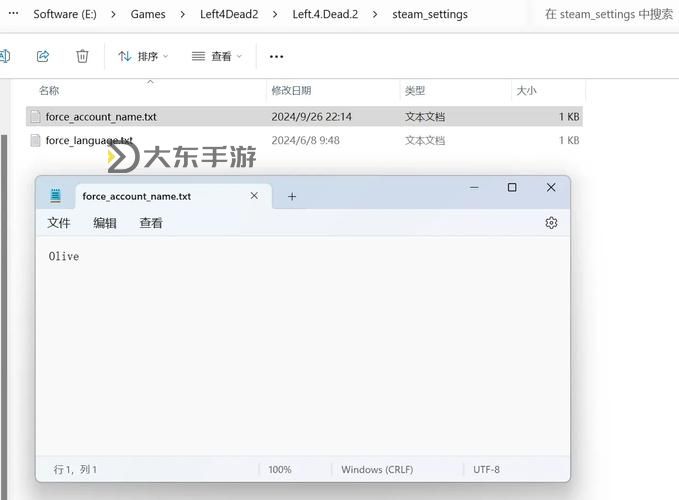Sort by 类型 column header
Viewport: 679px width, 500px height.
click(415, 90)
